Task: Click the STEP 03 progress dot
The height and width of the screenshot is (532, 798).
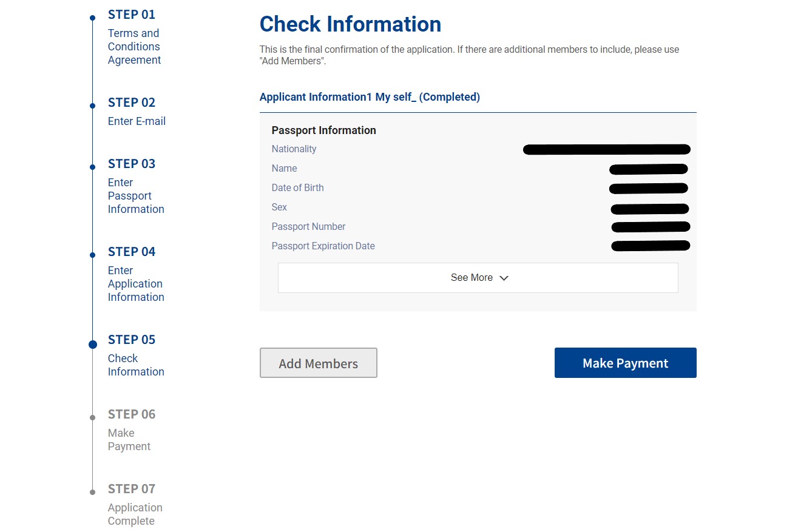Action: point(92,167)
